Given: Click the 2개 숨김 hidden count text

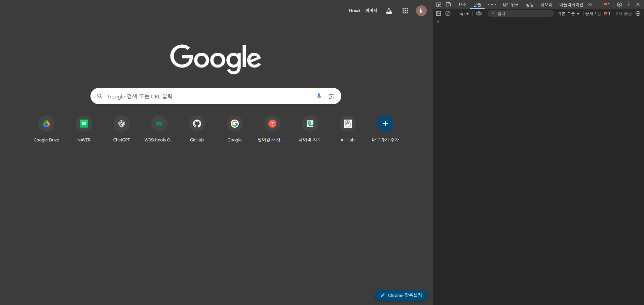Looking at the screenshot, I should pyautogui.click(x=624, y=13).
